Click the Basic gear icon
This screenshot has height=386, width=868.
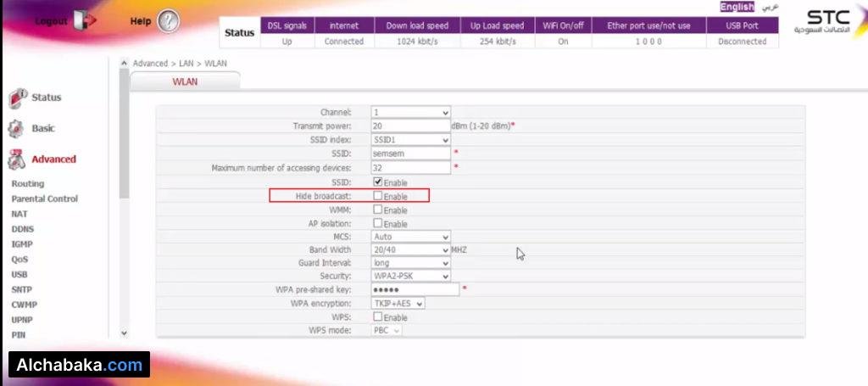pyautogui.click(x=17, y=129)
